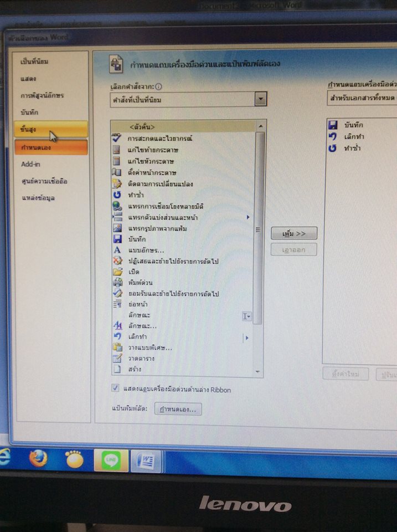Expand submenu arrow for page and section breaks

248,217
